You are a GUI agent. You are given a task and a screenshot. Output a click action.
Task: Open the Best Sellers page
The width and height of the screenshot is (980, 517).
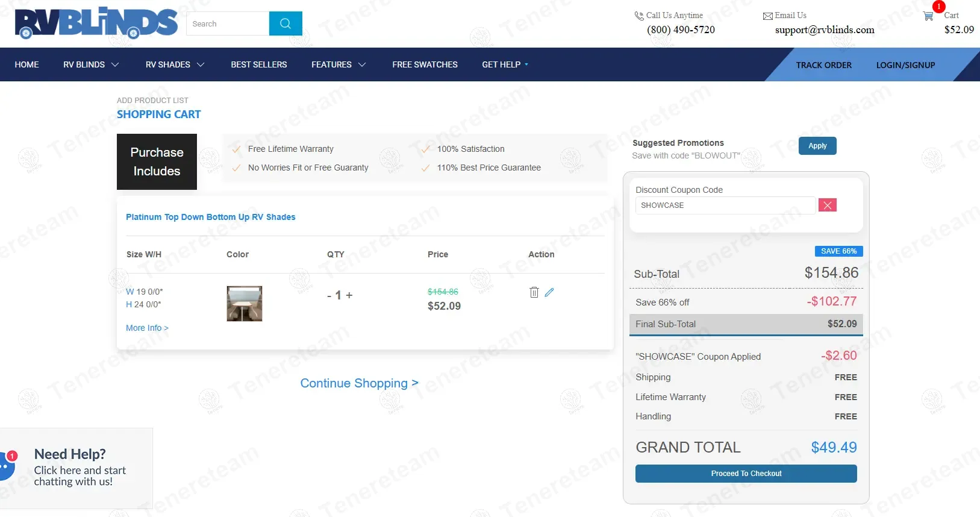pos(259,64)
